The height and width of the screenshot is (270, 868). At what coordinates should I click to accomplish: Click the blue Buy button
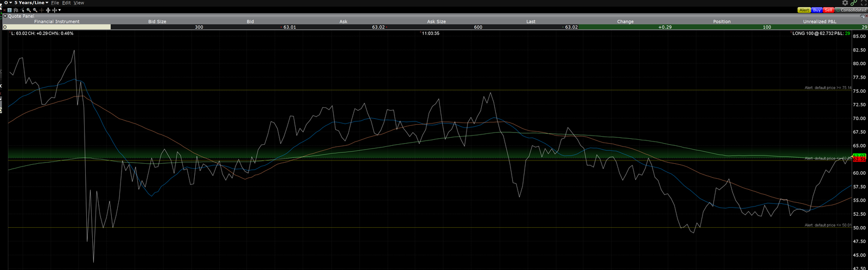816,10
